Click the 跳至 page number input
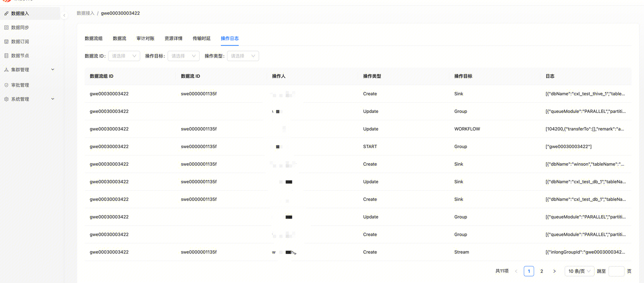 tap(616, 271)
